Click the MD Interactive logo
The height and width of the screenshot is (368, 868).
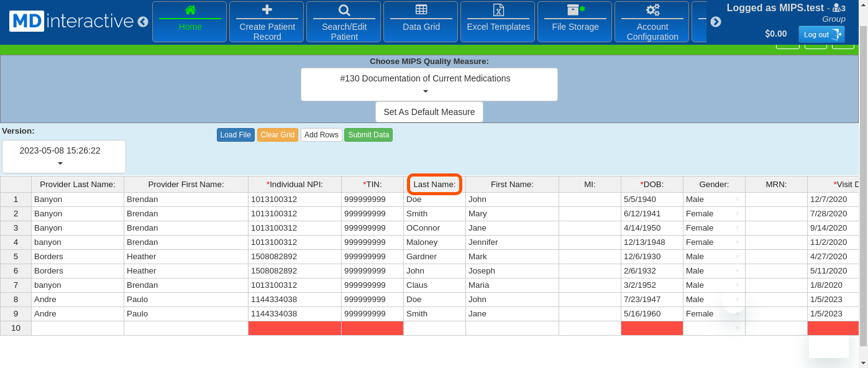point(71,21)
